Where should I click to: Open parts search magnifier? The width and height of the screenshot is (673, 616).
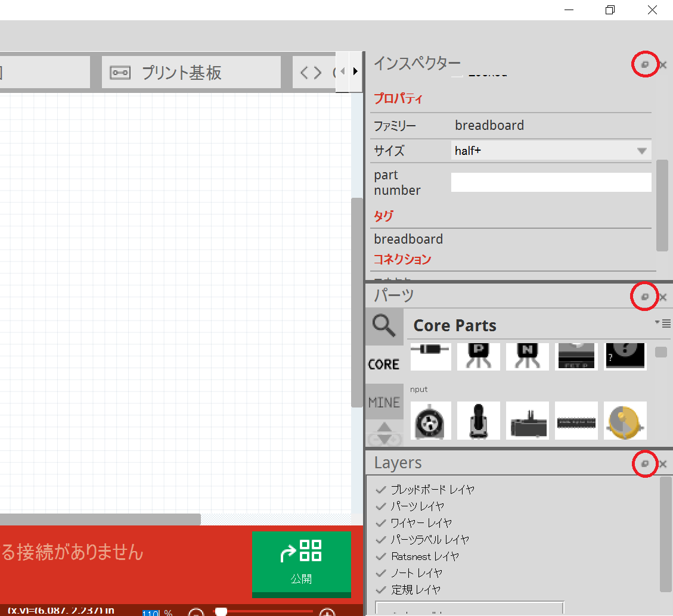[384, 326]
